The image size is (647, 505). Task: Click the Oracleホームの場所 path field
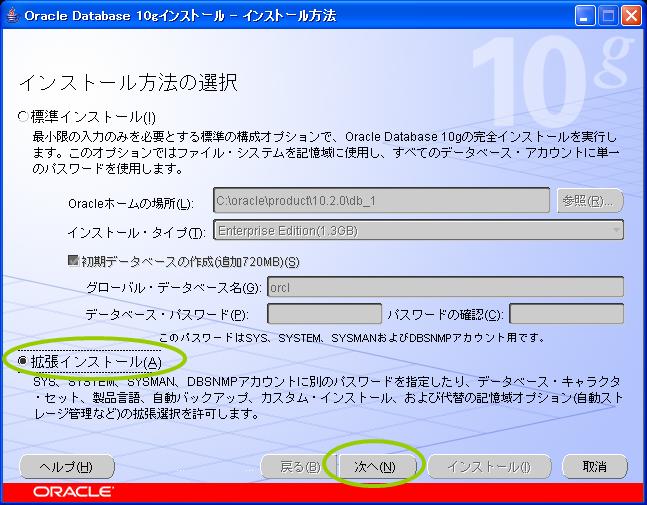tap(381, 201)
